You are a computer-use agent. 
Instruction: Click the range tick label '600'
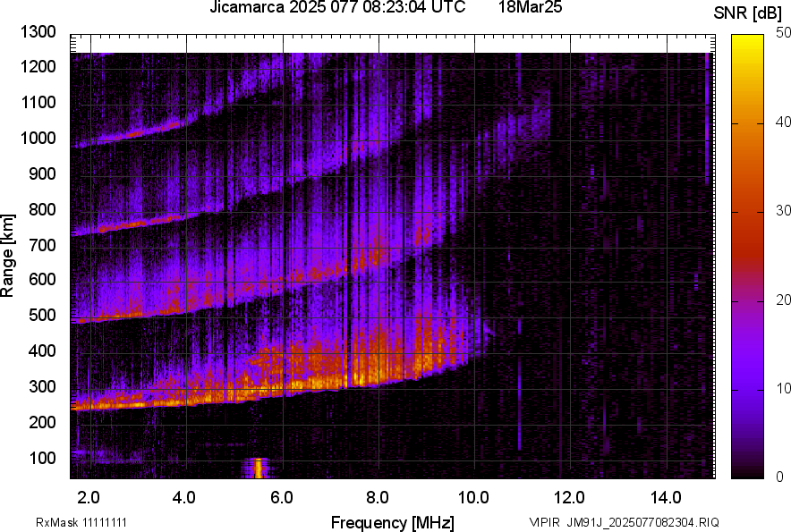tap(42, 279)
